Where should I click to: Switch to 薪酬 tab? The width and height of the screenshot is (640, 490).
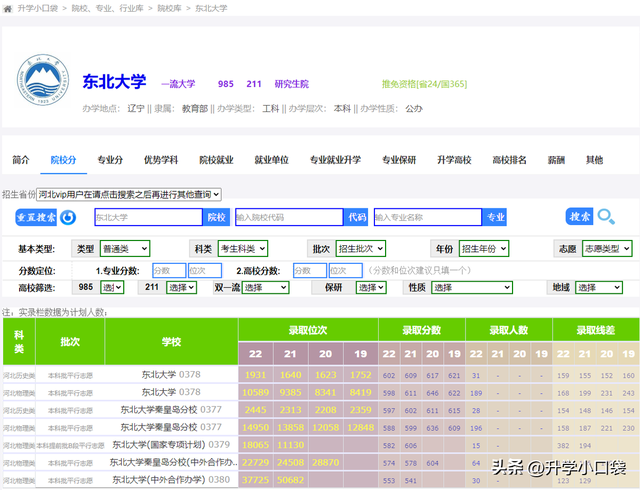click(556, 160)
